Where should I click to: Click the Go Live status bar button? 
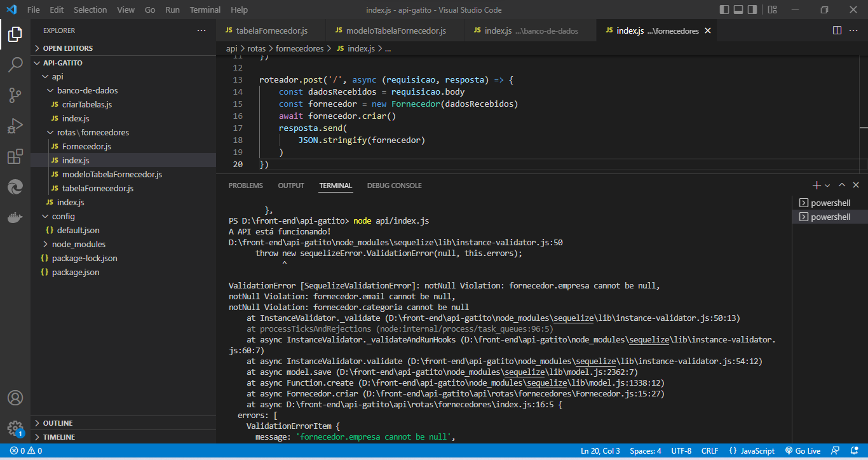[x=803, y=451]
